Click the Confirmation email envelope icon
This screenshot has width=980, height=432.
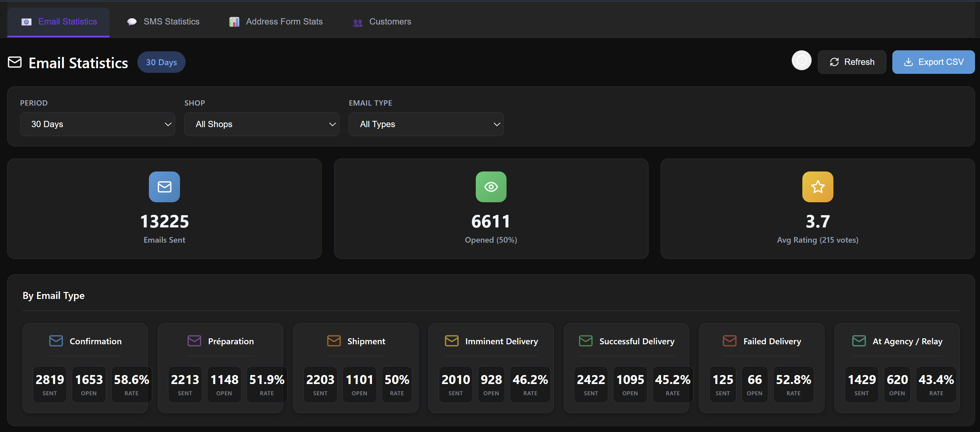point(56,341)
